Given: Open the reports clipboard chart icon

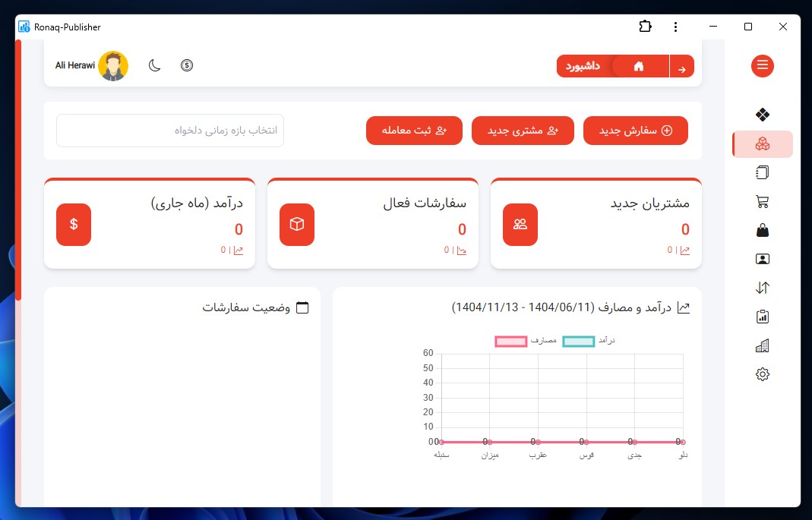Looking at the screenshot, I should (x=763, y=317).
